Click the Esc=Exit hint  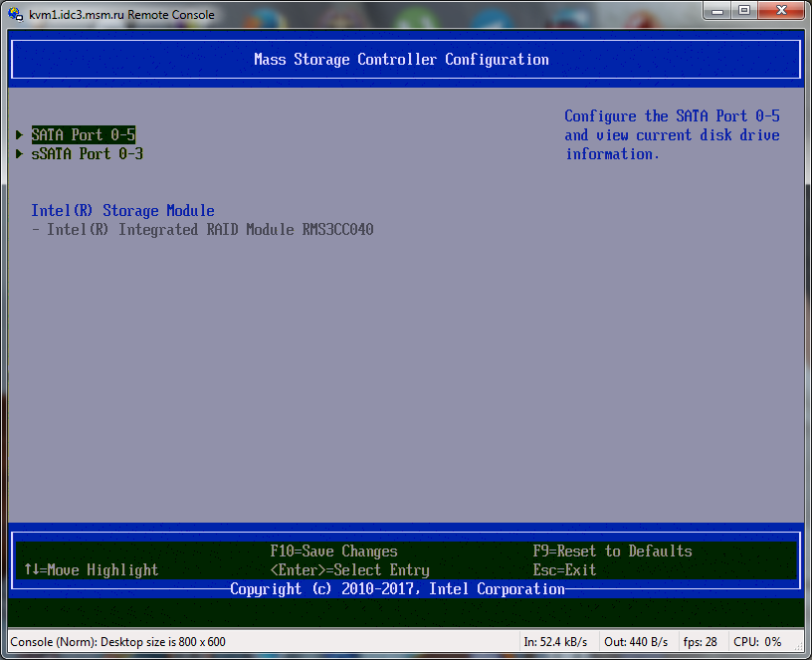point(565,570)
